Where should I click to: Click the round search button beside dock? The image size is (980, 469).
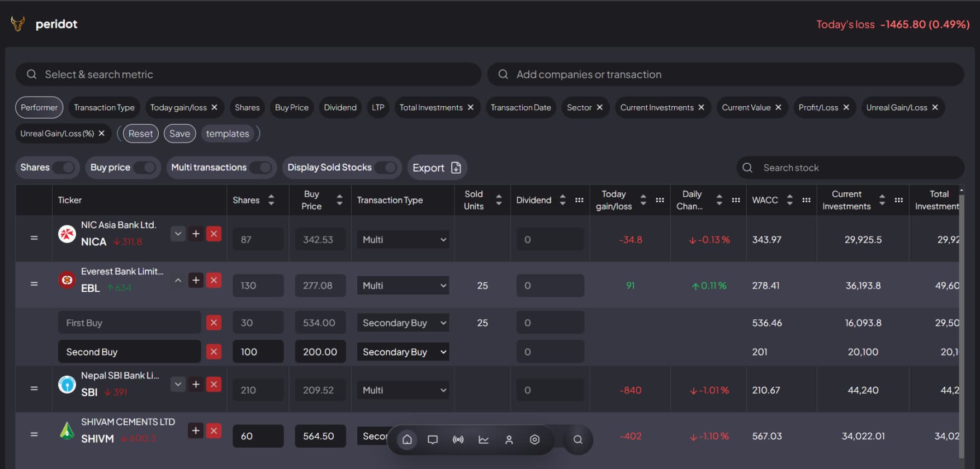577,439
